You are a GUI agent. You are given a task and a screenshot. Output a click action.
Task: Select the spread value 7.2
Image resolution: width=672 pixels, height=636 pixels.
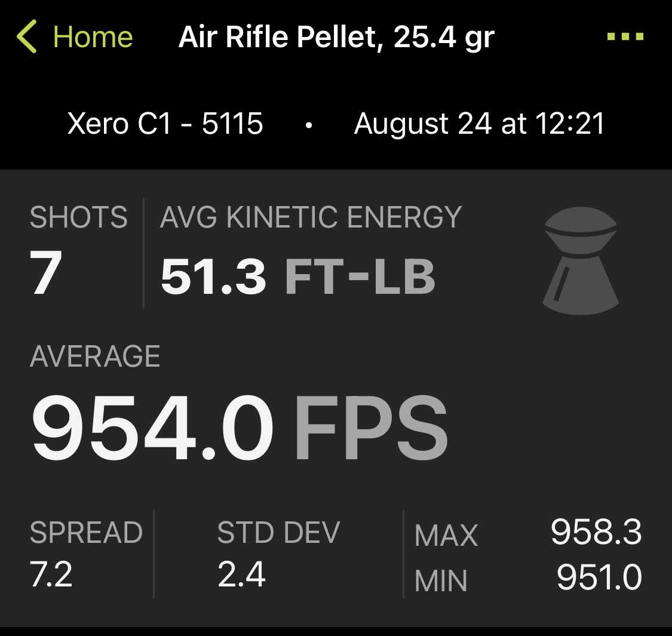pyautogui.click(x=51, y=574)
